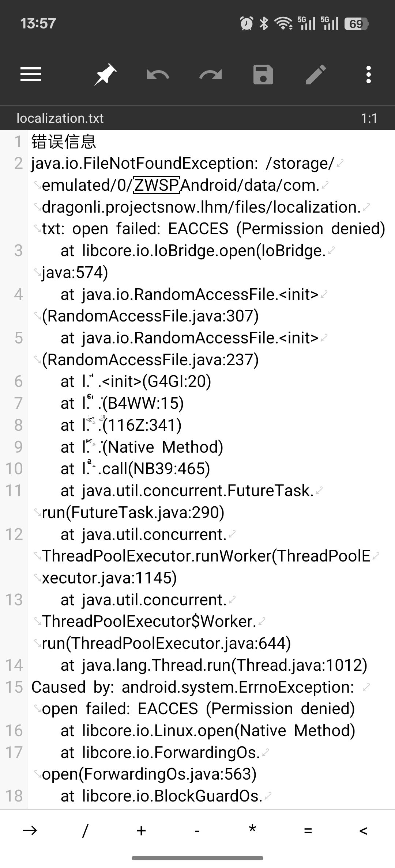Tap the redo arrow icon

coord(211,75)
